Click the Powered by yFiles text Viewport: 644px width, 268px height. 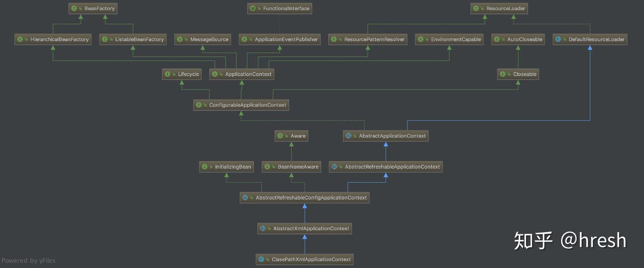tap(29, 260)
